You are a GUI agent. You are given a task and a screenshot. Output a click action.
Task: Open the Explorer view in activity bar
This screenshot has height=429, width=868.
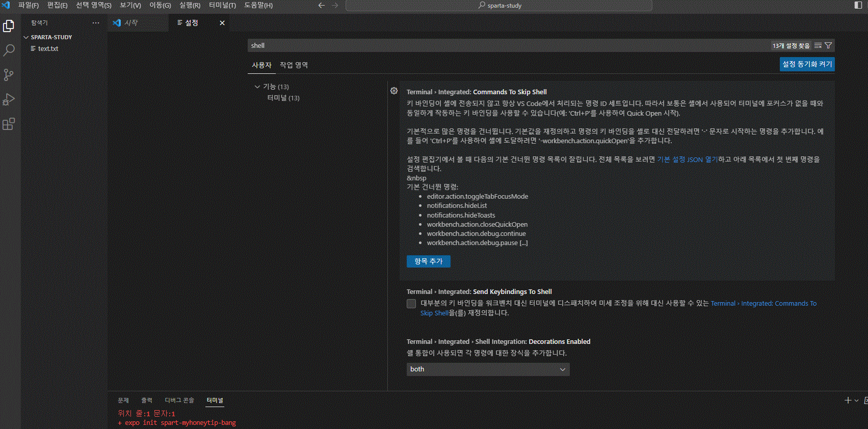pyautogui.click(x=9, y=25)
